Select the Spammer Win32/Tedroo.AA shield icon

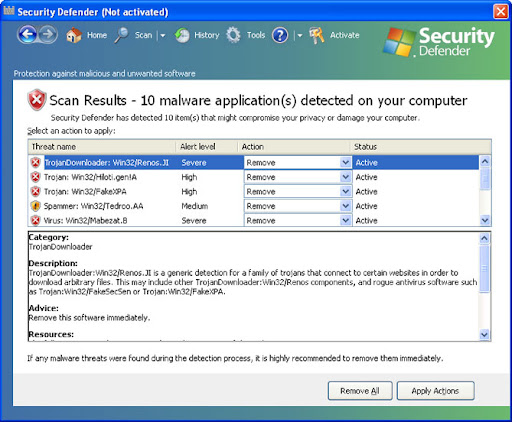pos(35,206)
